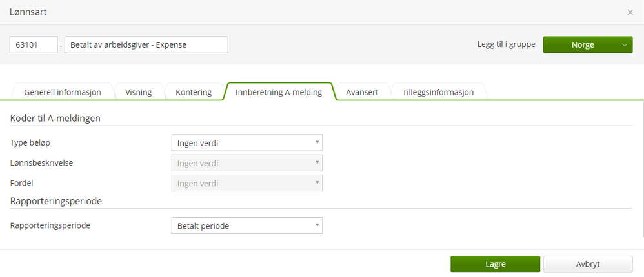Expand the chevron on the Norge button
This screenshot has height=277, width=644.
coord(624,45)
